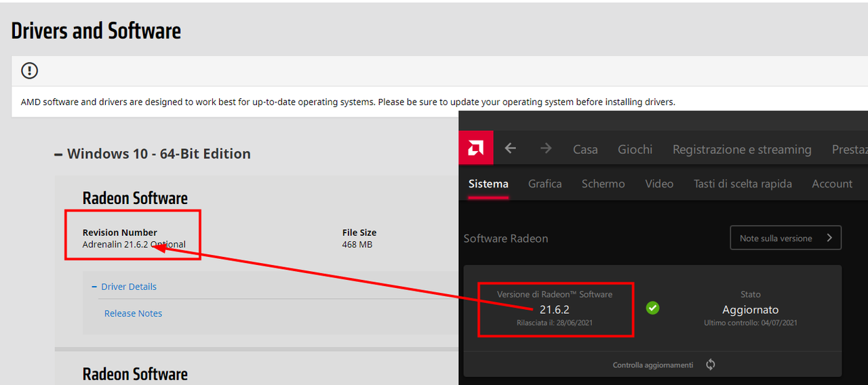Open Tasti di scelta rapida sub-tab
Screen dimensions: 868x385
click(743, 184)
